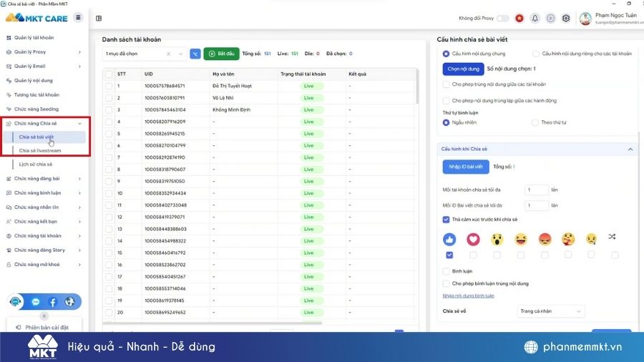Expand Quản lý Email menu
The image size is (644, 362).
click(x=79, y=67)
